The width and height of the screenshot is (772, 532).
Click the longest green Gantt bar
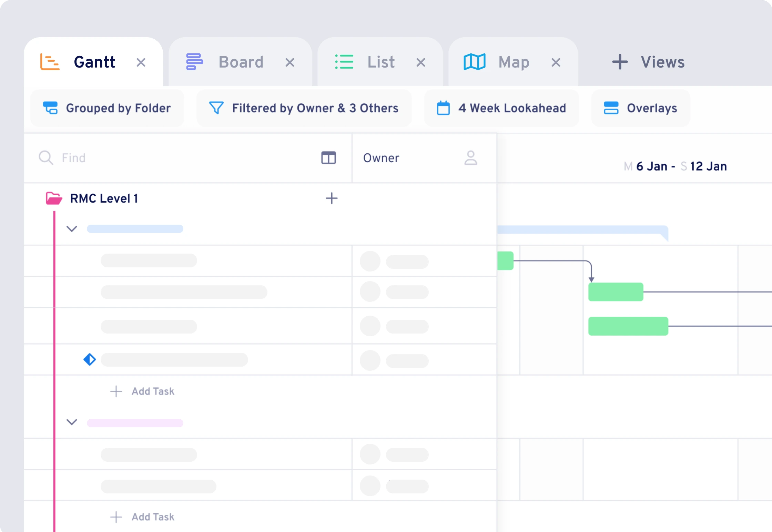628,326
